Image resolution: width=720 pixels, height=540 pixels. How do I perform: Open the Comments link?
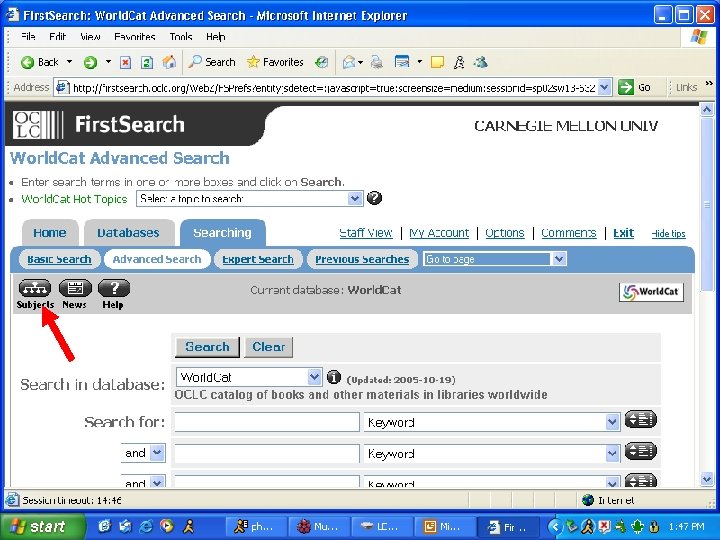568,233
